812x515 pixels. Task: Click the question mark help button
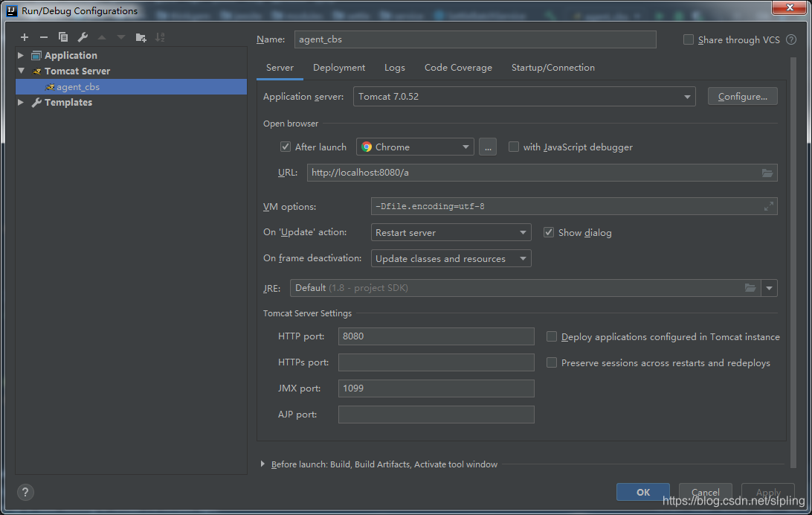[25, 492]
